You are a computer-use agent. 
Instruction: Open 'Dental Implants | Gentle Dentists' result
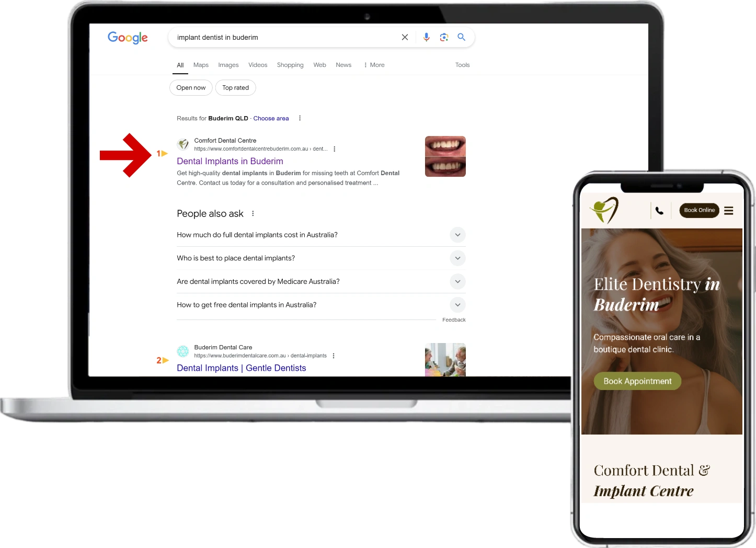coord(242,368)
